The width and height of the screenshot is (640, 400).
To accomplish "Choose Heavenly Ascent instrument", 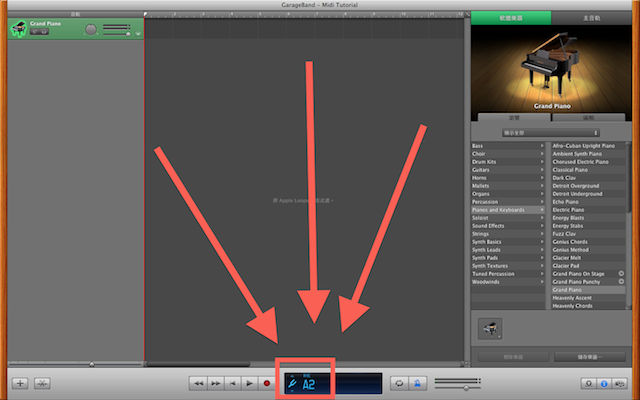I will click(588, 298).
